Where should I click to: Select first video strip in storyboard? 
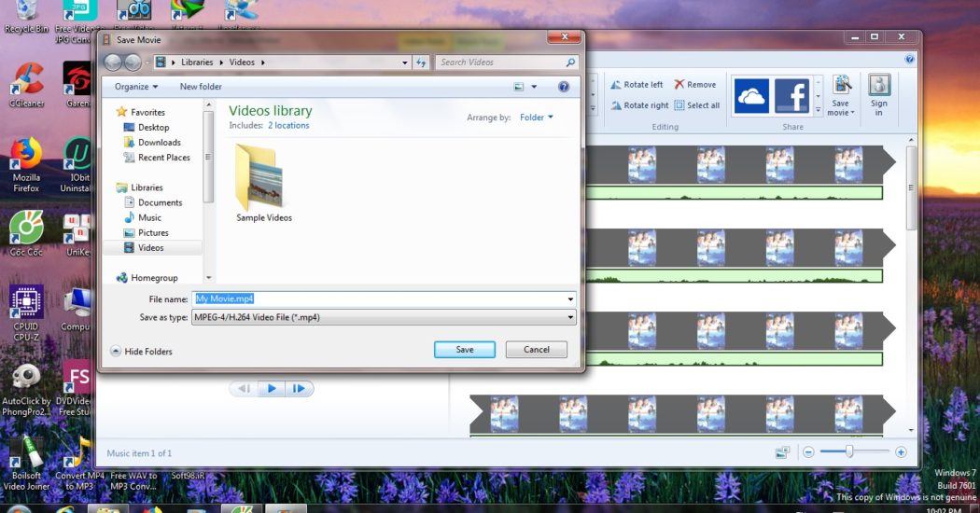pyautogui.click(x=741, y=164)
